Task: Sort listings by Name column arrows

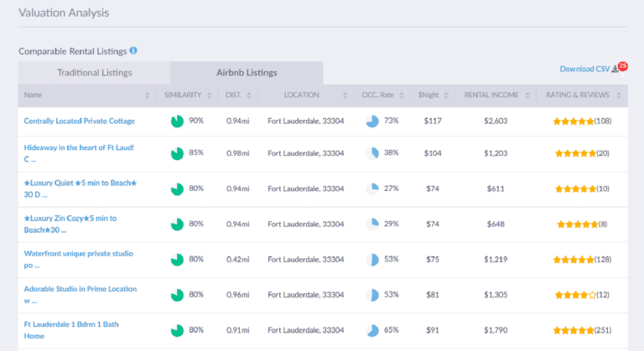Action: pyautogui.click(x=148, y=95)
